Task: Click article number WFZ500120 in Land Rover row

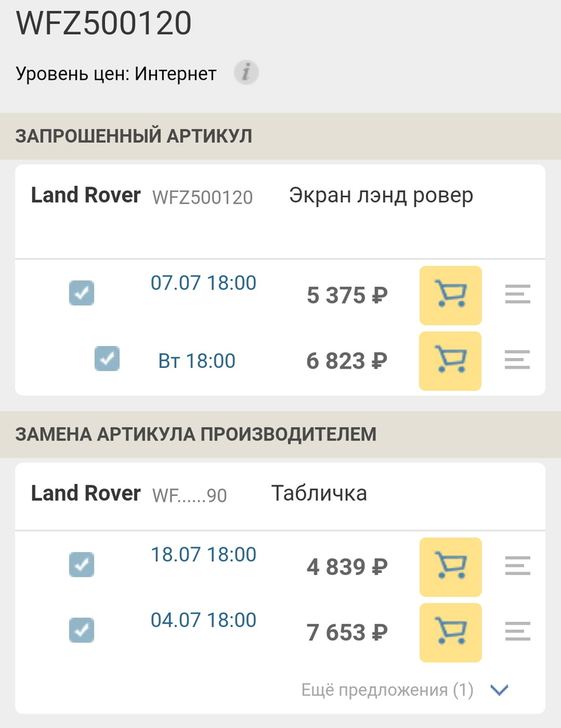Action: pyautogui.click(x=203, y=197)
